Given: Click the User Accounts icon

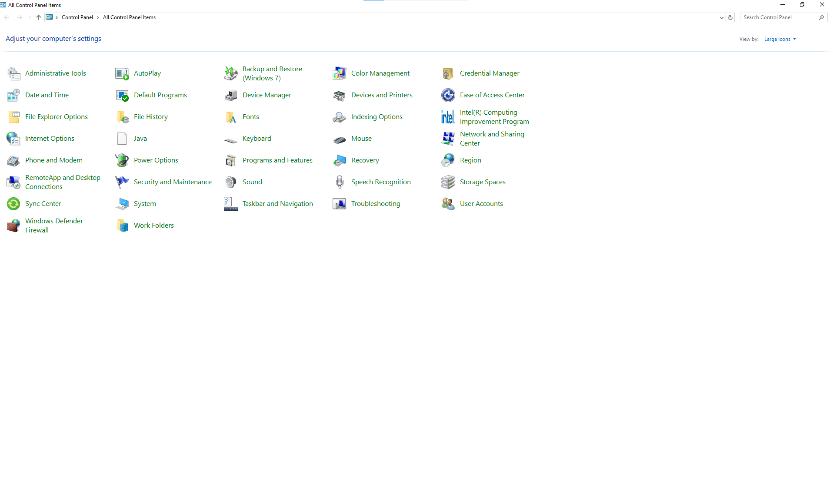Looking at the screenshot, I should coord(448,204).
